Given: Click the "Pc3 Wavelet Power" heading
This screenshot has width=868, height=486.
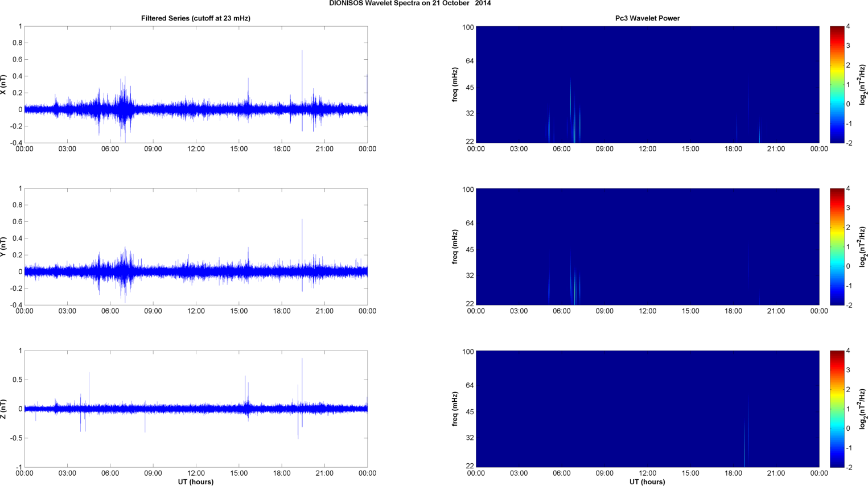Looking at the screenshot, I should pos(647,18).
